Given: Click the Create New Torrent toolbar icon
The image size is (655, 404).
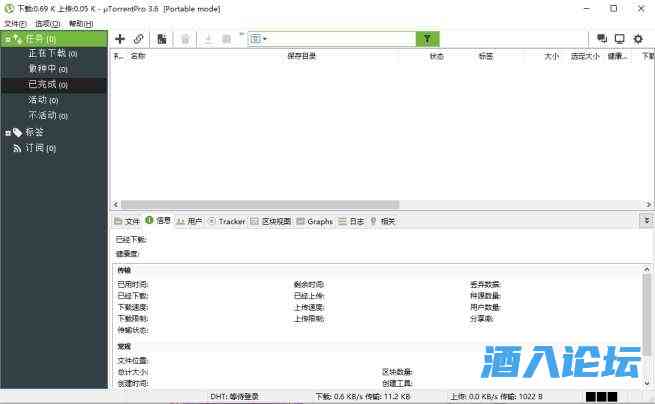Looking at the screenshot, I should pos(162,39).
